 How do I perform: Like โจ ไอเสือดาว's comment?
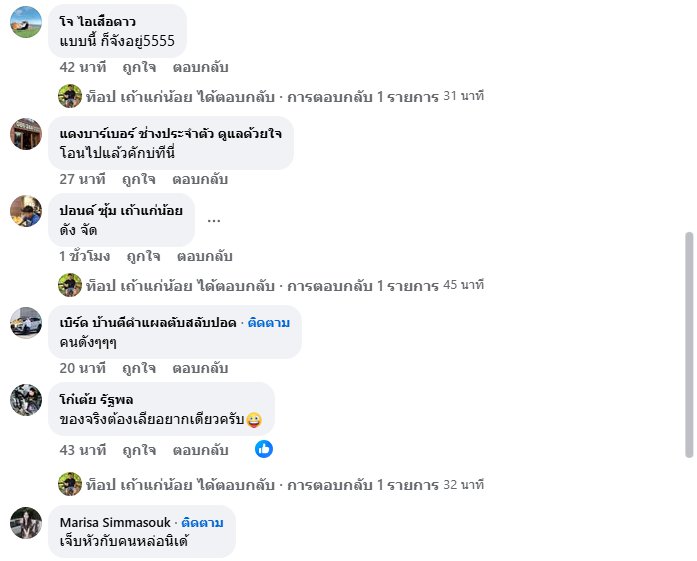(x=139, y=67)
